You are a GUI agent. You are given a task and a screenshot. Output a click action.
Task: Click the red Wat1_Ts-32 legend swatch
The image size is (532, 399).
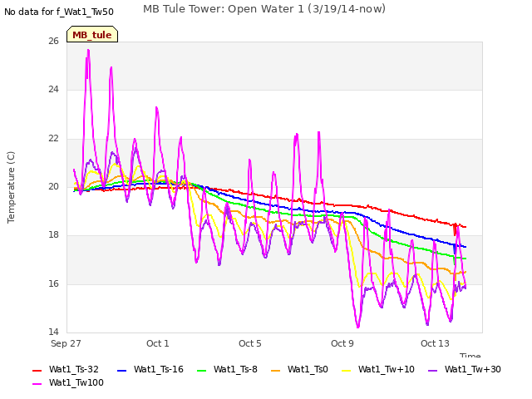[37, 371]
